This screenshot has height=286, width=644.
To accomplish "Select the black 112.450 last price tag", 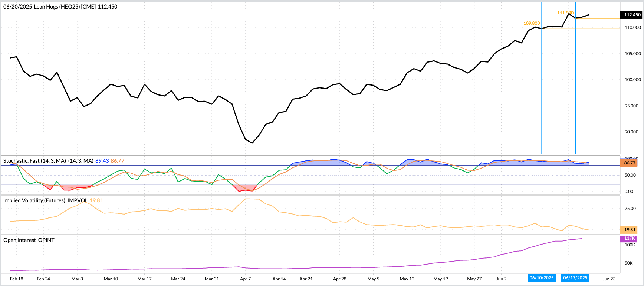I will (x=632, y=15).
